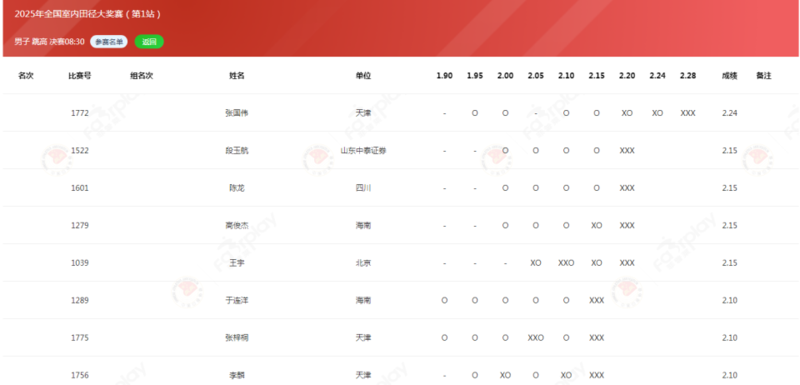Screen dimensions: 800x385
Task: Select bib number 1289 row
Action: tap(400, 300)
